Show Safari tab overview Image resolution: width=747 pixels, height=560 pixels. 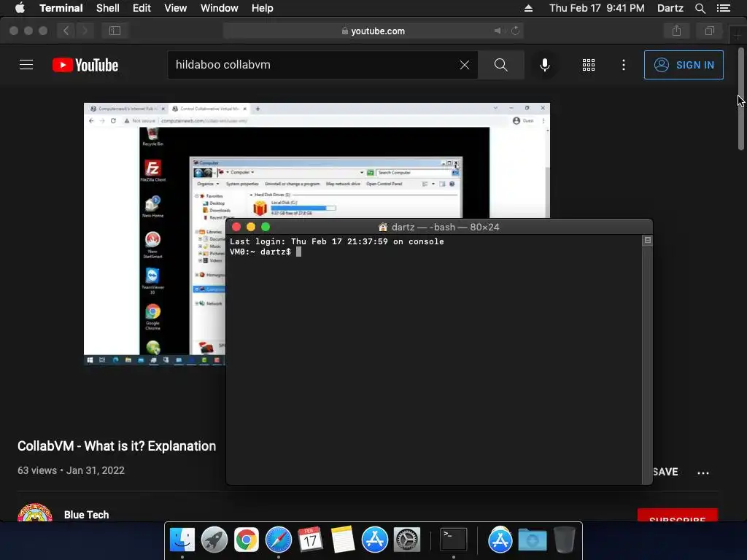pos(709,31)
